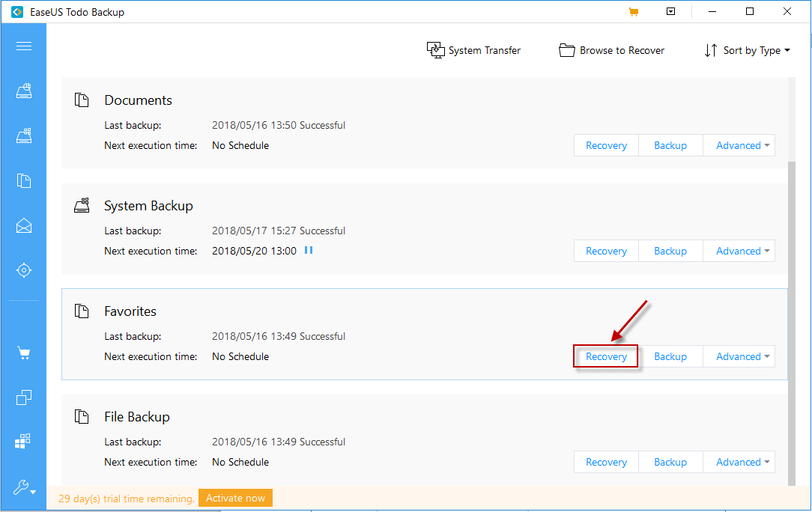
Task: Select the Documents task title
Action: [x=139, y=100]
